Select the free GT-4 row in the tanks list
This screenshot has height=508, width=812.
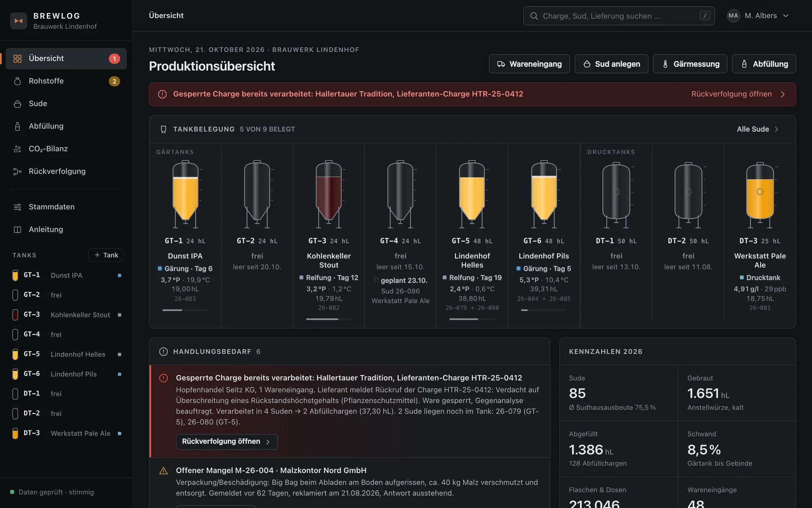[67, 334]
